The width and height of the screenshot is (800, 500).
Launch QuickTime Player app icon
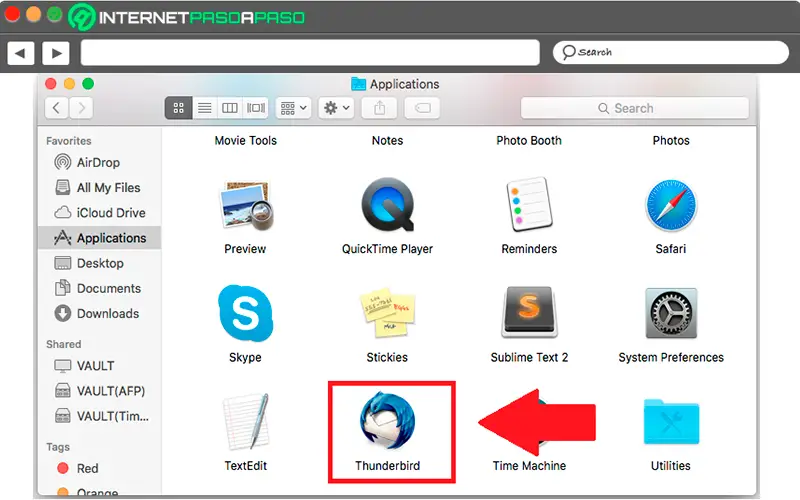[387, 205]
